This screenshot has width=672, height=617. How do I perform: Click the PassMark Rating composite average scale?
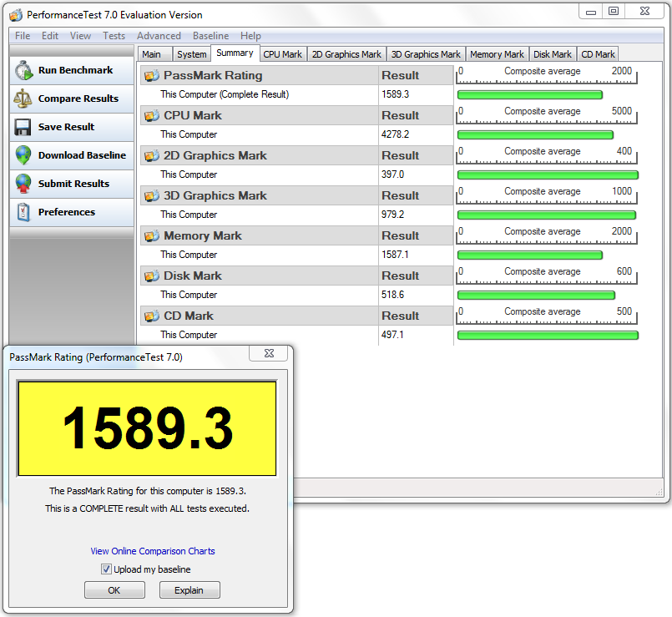(547, 75)
